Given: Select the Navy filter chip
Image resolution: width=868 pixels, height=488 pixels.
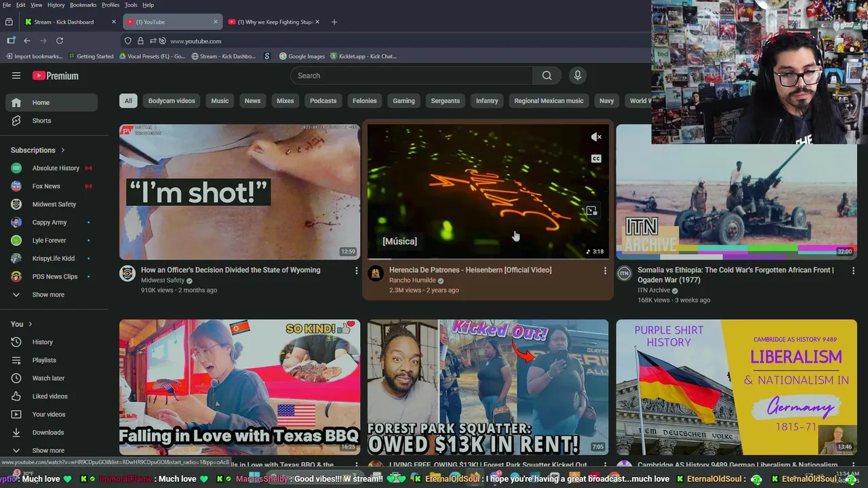Looking at the screenshot, I should tap(607, 101).
